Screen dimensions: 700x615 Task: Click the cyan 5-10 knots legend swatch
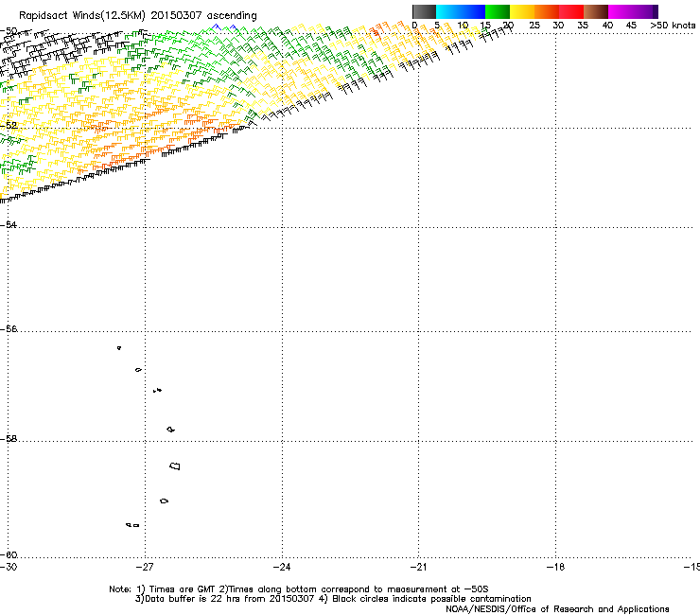(448, 11)
